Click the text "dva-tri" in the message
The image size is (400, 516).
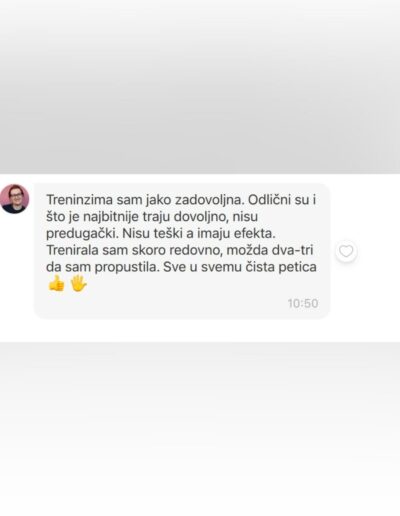292,250
